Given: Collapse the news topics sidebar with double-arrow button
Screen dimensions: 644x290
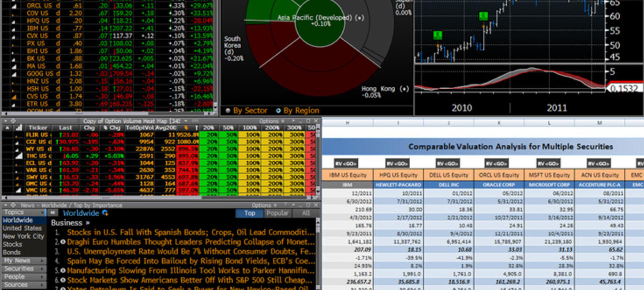Looking at the screenshot, I should 53,213.
